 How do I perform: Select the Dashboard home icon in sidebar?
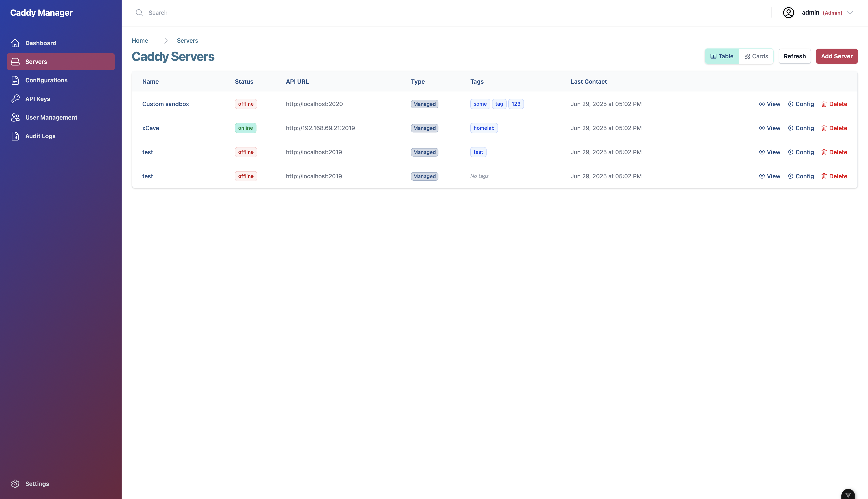click(x=15, y=43)
